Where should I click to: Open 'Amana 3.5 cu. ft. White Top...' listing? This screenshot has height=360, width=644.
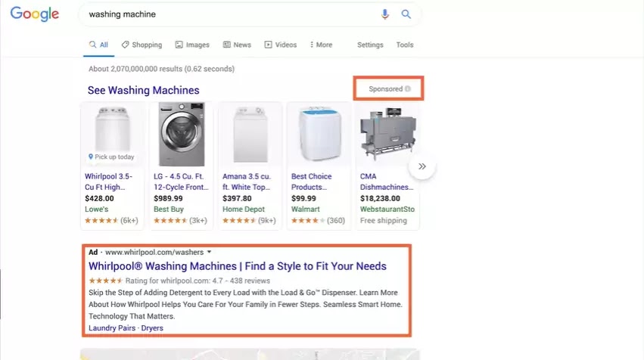247,182
